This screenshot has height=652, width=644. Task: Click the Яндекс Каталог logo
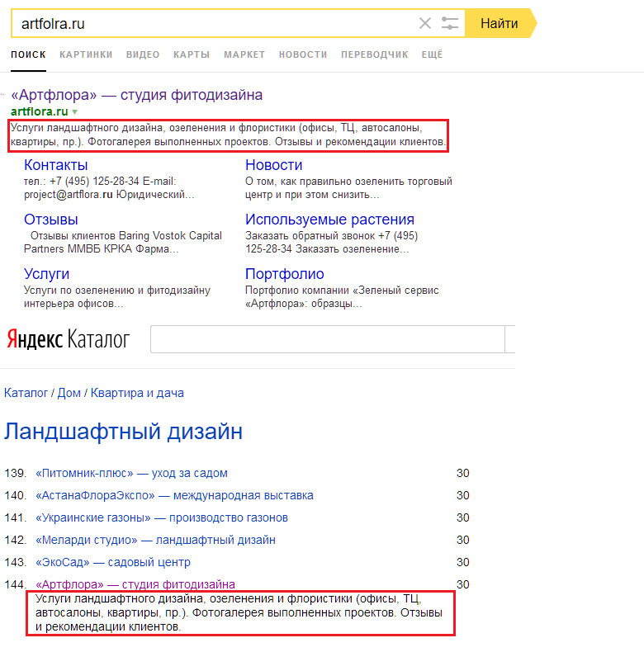69,339
